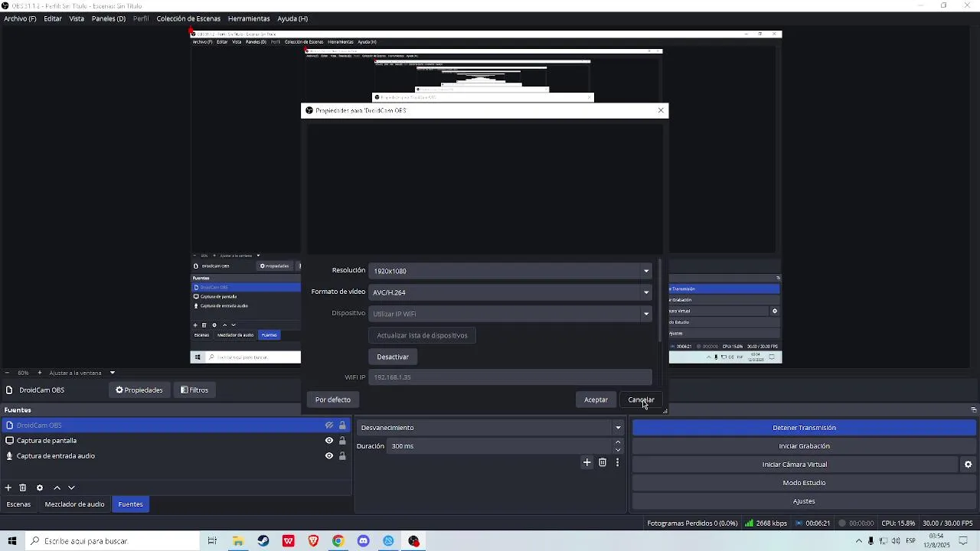980x551 pixels.
Task: Decrease the Duración value with the down arrow
Action: [x=618, y=450]
